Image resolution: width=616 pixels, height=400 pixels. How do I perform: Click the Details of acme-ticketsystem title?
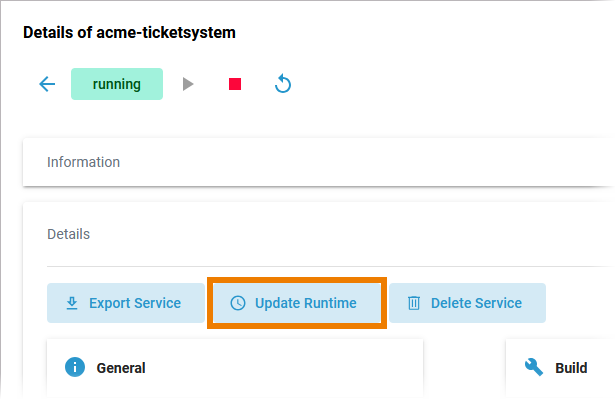(x=129, y=32)
